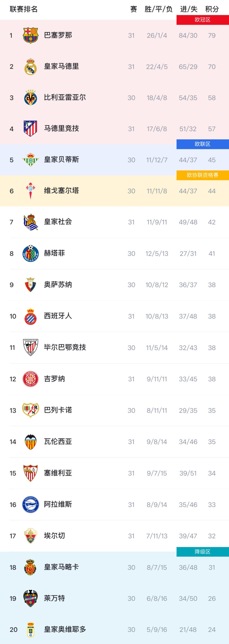Click the 欧冠区 red zone label
Screen dimensions: 229x644
pos(203,20)
